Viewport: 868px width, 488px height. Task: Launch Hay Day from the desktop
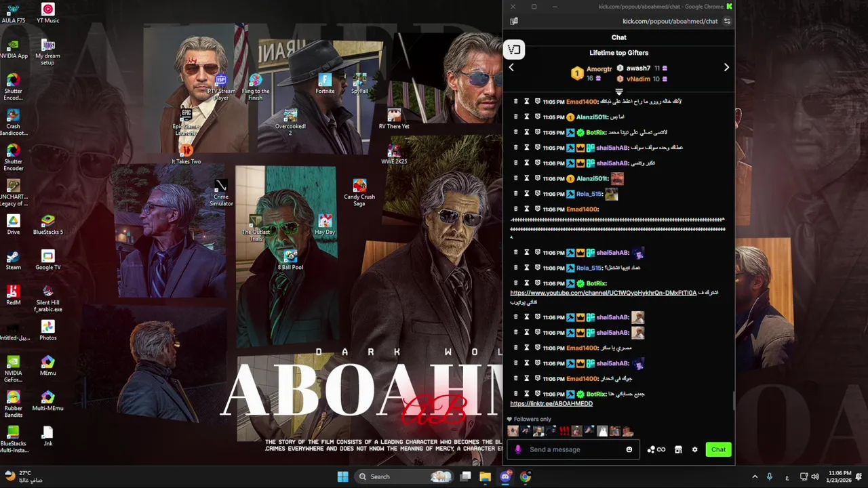click(x=325, y=225)
